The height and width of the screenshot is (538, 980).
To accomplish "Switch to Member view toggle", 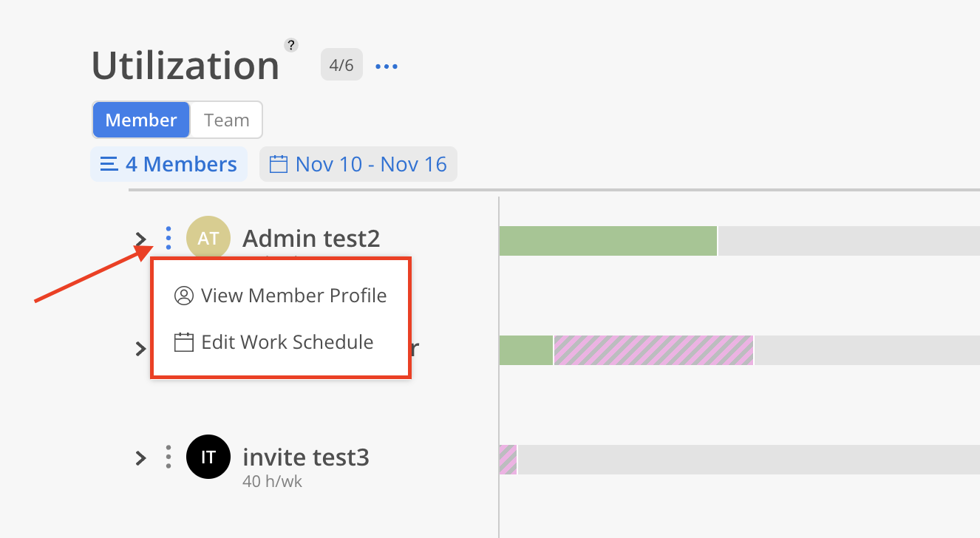I will tap(141, 120).
